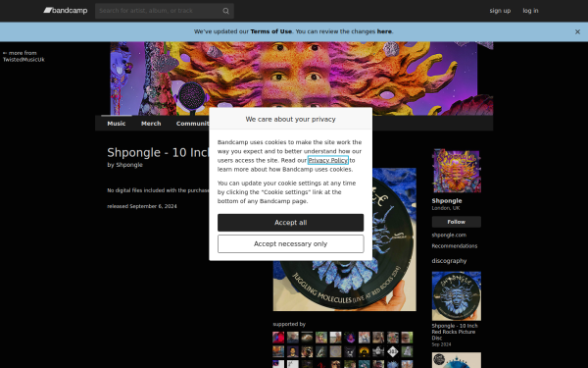The width and height of the screenshot is (588, 368).
Task: Click 'released September 6, 2024' text
Action: click(142, 206)
